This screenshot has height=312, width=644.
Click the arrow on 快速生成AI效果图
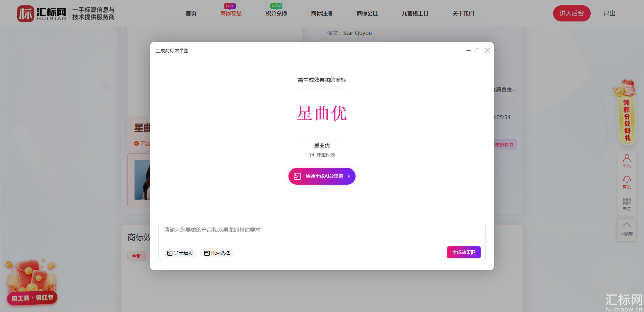(x=349, y=176)
